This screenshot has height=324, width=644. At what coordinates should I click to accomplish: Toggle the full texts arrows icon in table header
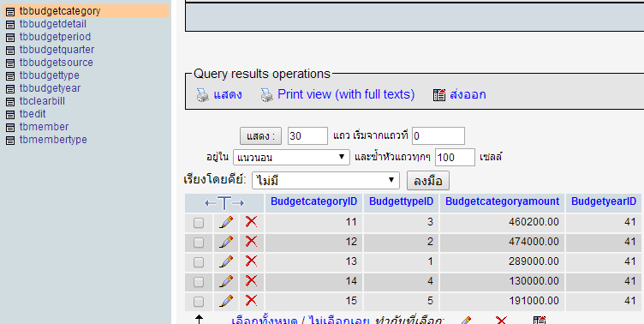pyautogui.click(x=224, y=203)
